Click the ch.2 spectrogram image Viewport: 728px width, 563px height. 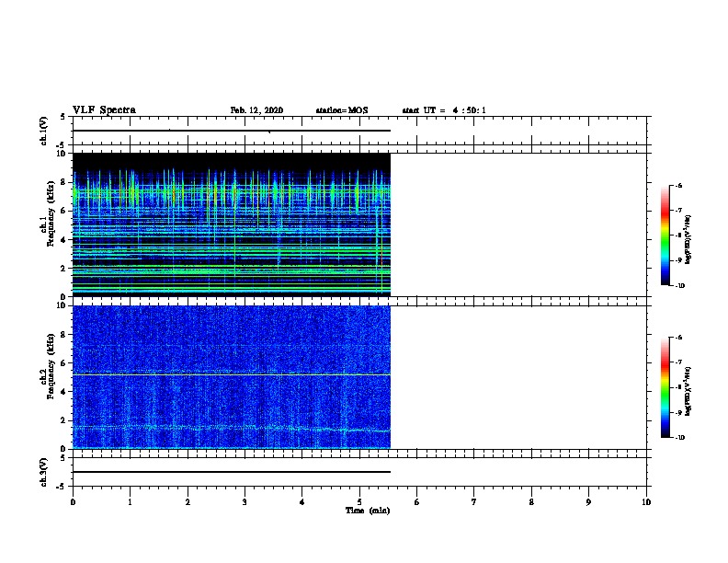click(232, 377)
